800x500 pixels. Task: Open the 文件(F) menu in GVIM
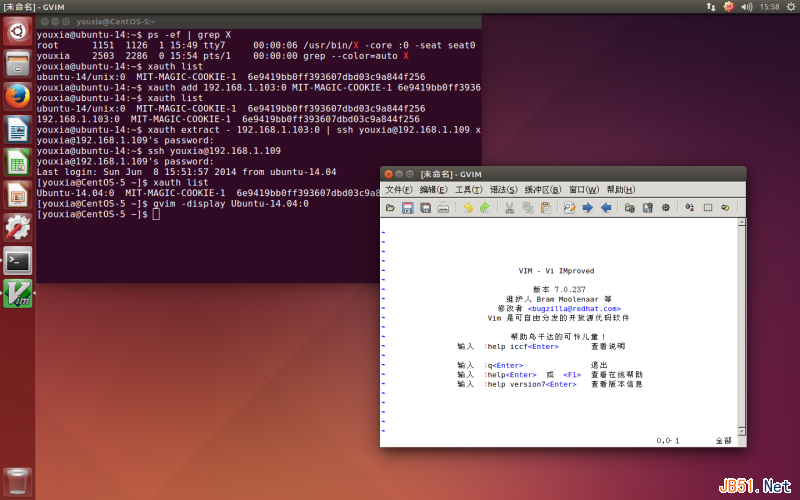[398, 190]
